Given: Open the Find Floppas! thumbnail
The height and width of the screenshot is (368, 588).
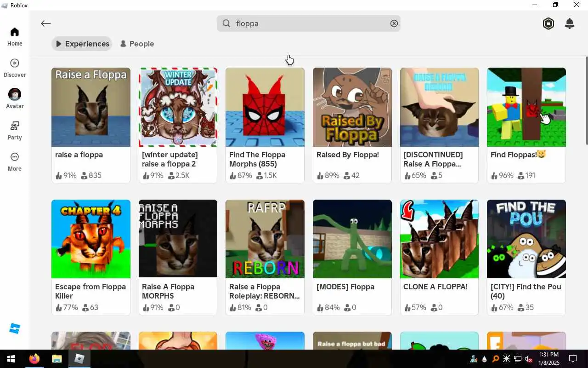Looking at the screenshot, I should coord(526,107).
